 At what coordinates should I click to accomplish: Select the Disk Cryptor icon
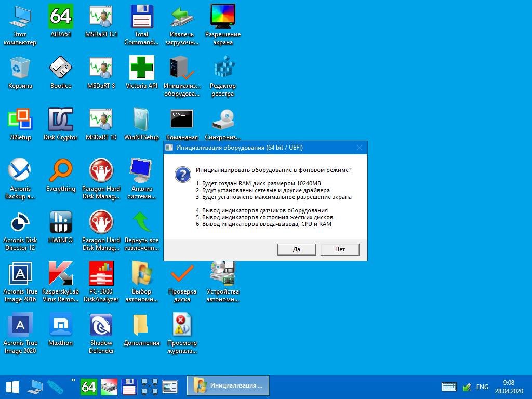click(61, 124)
